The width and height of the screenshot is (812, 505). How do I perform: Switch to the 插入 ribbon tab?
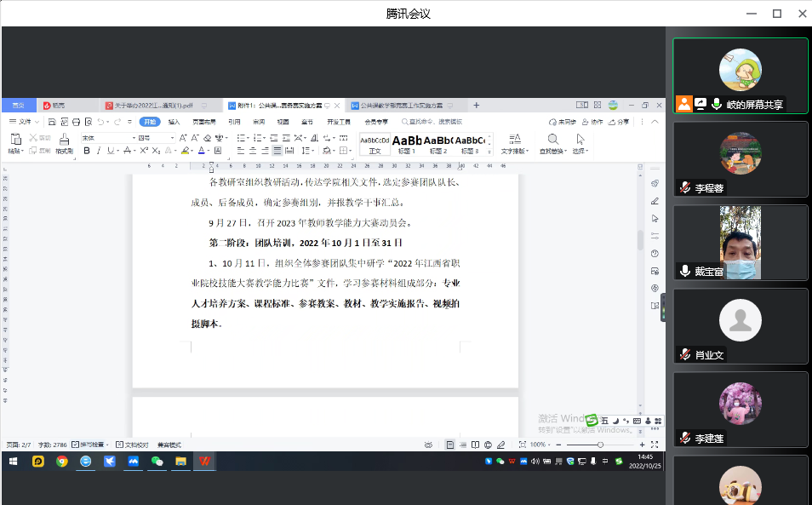(x=174, y=122)
